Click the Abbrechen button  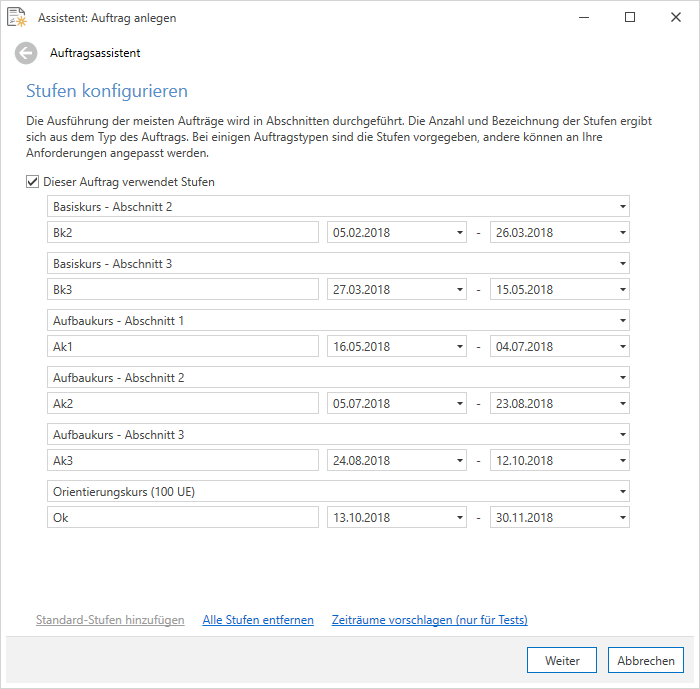(646, 660)
